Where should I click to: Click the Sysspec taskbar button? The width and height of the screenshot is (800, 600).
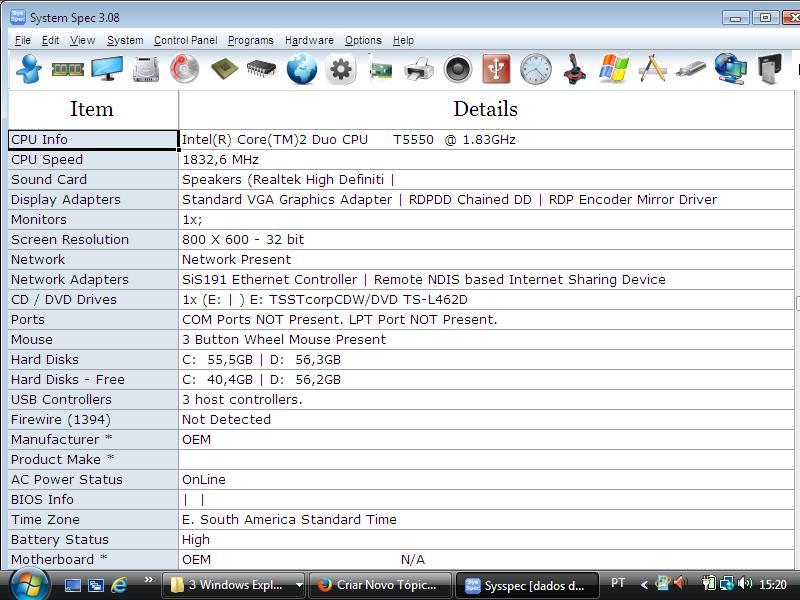[x=527, y=585]
